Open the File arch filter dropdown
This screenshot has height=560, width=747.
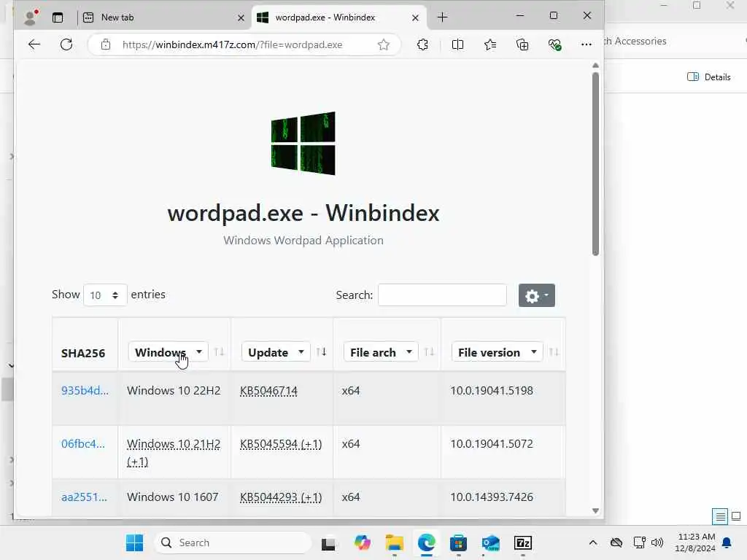[x=381, y=352]
